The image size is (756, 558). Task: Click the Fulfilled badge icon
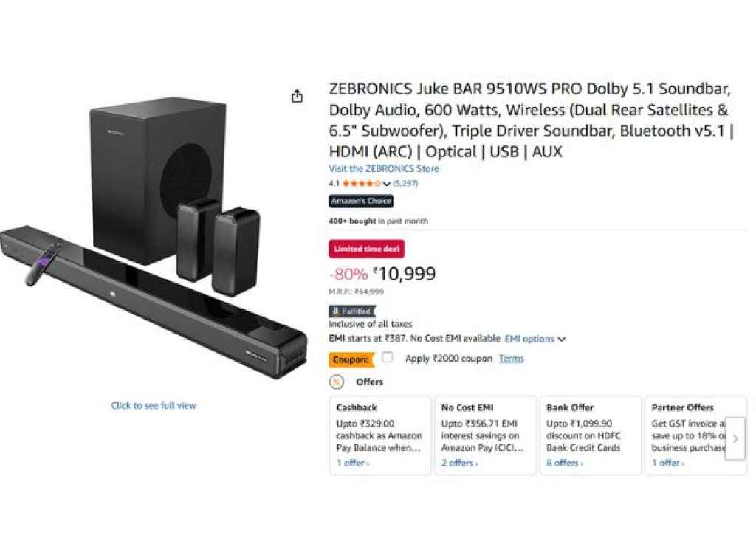(x=335, y=311)
